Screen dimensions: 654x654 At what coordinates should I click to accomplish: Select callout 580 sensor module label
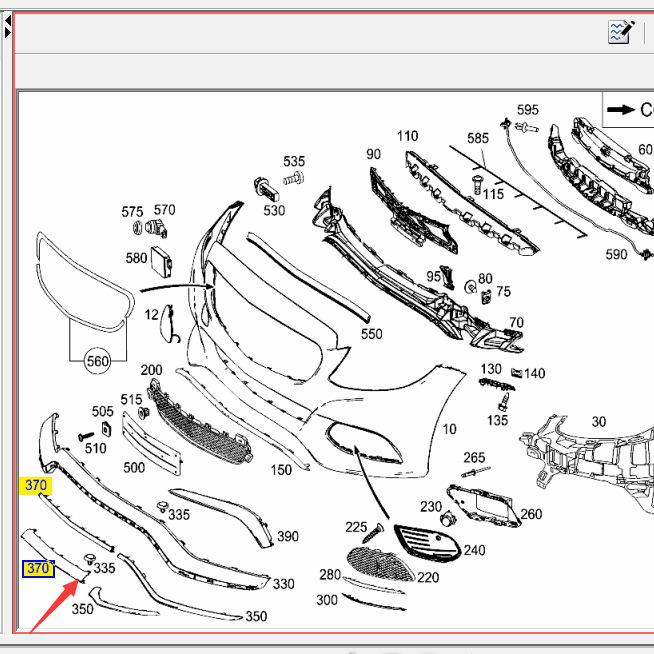click(136, 258)
